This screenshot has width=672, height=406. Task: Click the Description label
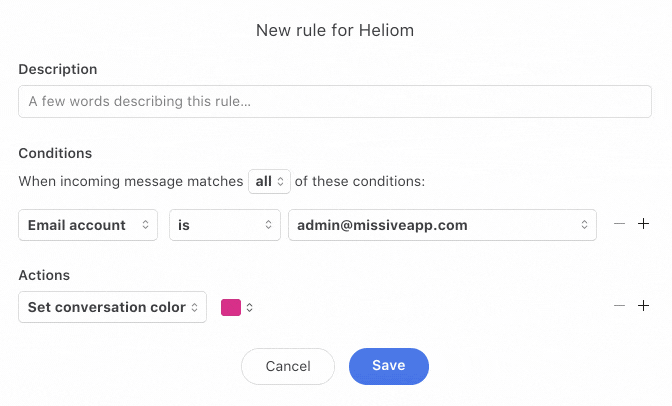coord(58,70)
